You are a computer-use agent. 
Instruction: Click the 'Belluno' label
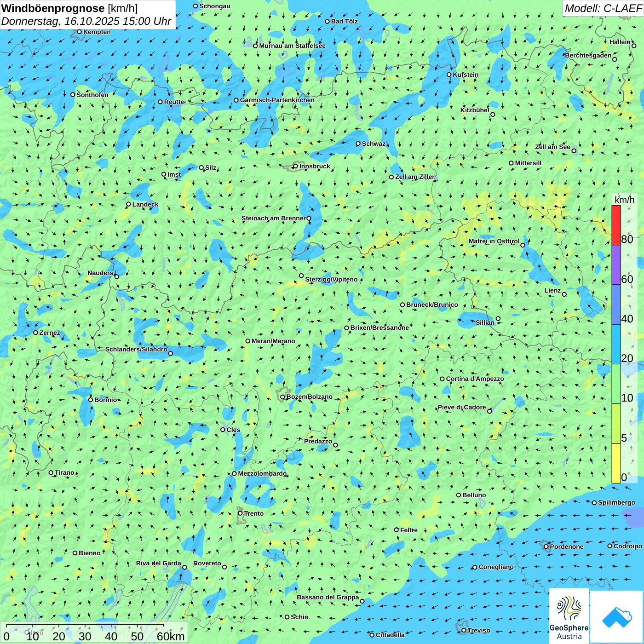tap(474, 495)
